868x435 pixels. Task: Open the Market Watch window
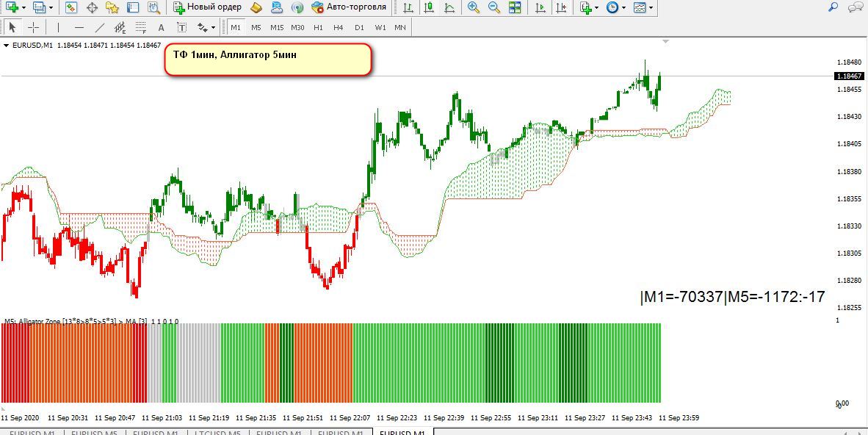(71, 7)
